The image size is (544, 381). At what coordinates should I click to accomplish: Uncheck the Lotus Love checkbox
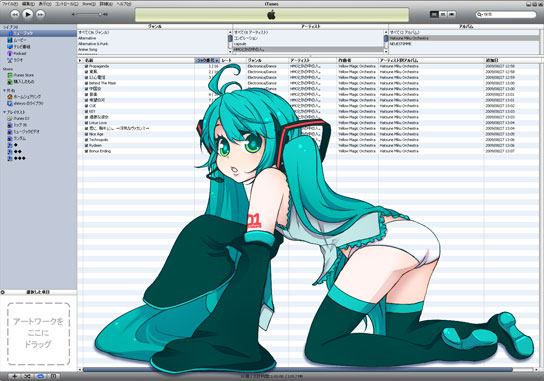coord(86,122)
